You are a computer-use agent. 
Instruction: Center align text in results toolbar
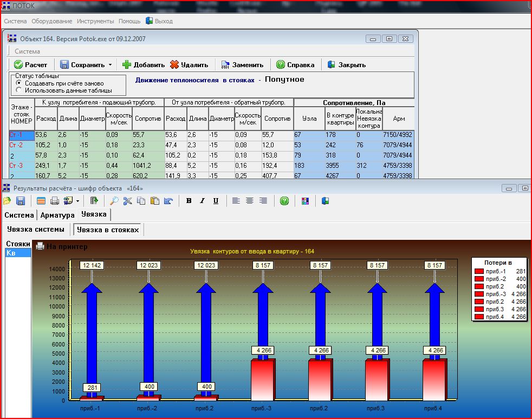pos(249,201)
